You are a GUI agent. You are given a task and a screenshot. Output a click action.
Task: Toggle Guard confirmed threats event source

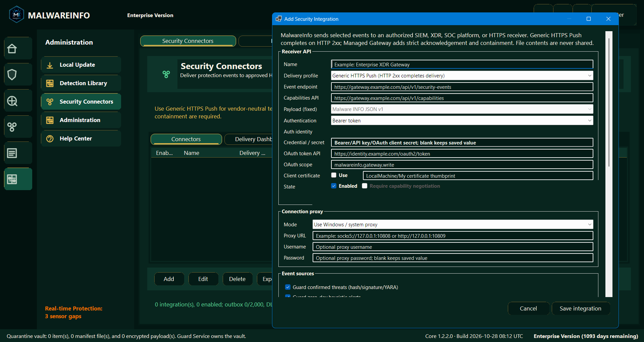pos(288,287)
